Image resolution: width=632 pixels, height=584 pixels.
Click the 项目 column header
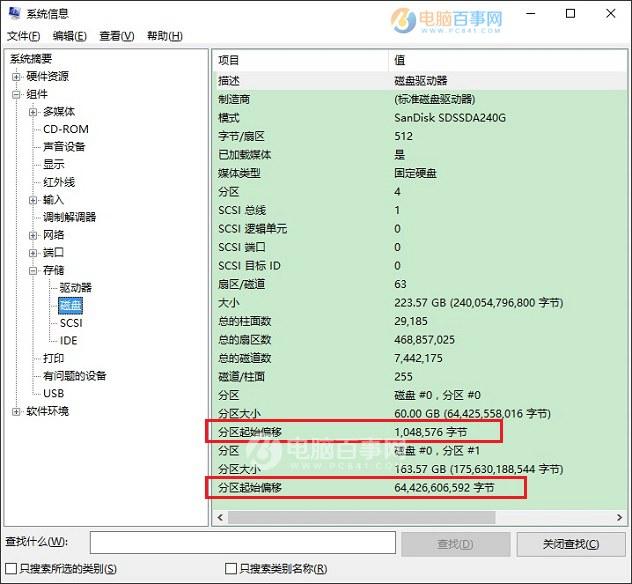(300, 60)
